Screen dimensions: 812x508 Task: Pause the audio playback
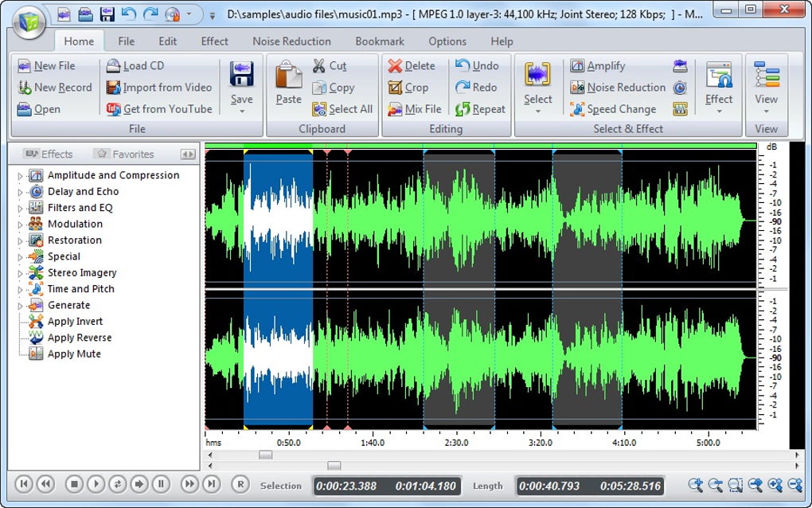tap(162, 483)
